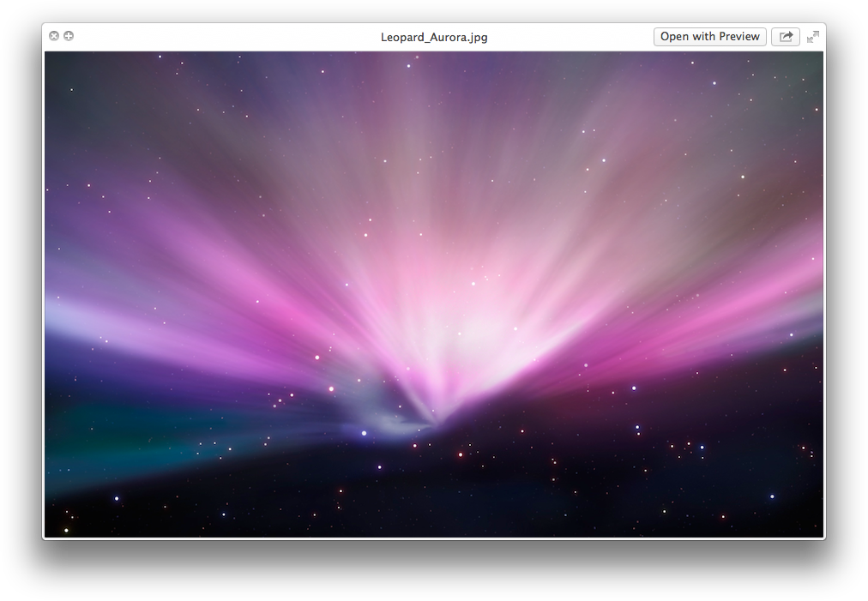Close the Quick Look window with the x icon
This screenshot has width=868, height=601.
pos(54,36)
